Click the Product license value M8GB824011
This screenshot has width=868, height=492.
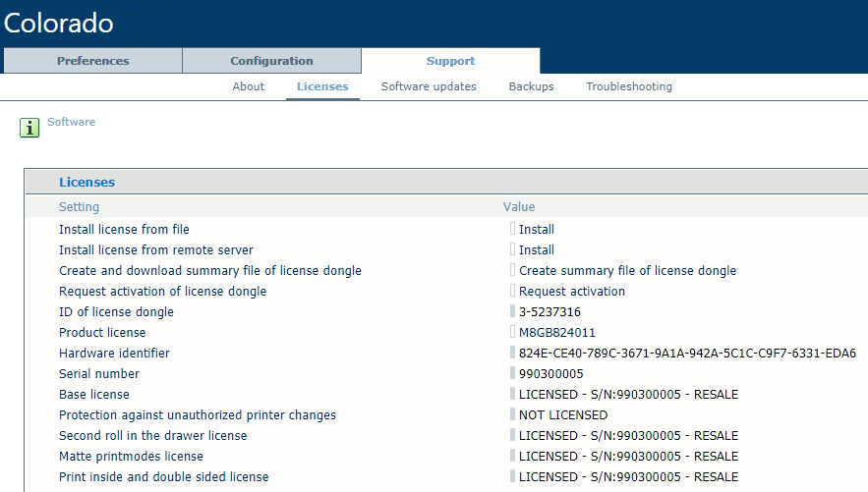[x=557, y=333]
